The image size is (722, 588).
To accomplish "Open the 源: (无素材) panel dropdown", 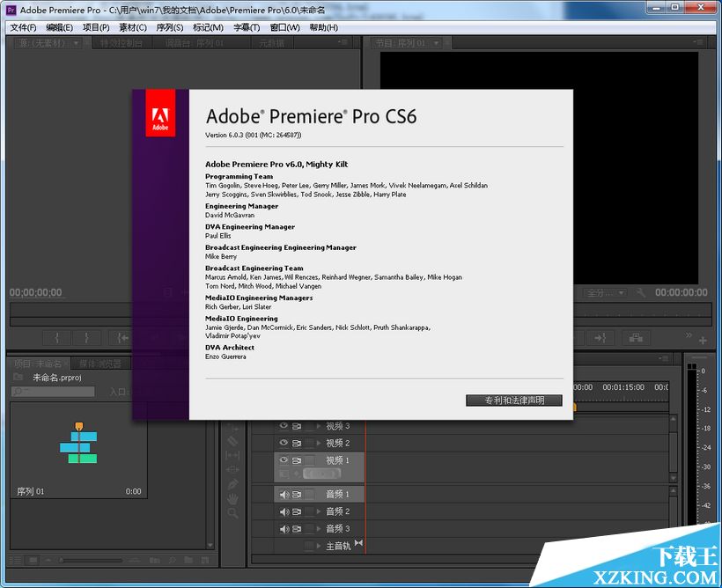I will (76, 43).
